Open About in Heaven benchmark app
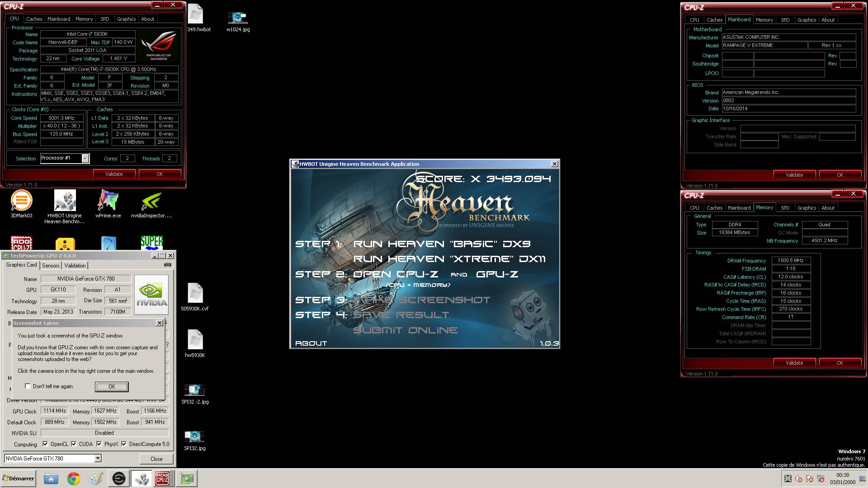 311,343
